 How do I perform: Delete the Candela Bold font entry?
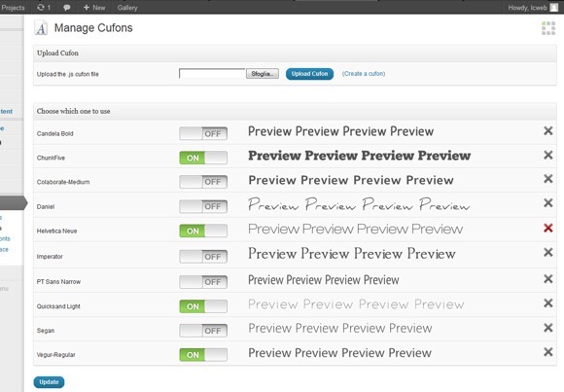547,130
